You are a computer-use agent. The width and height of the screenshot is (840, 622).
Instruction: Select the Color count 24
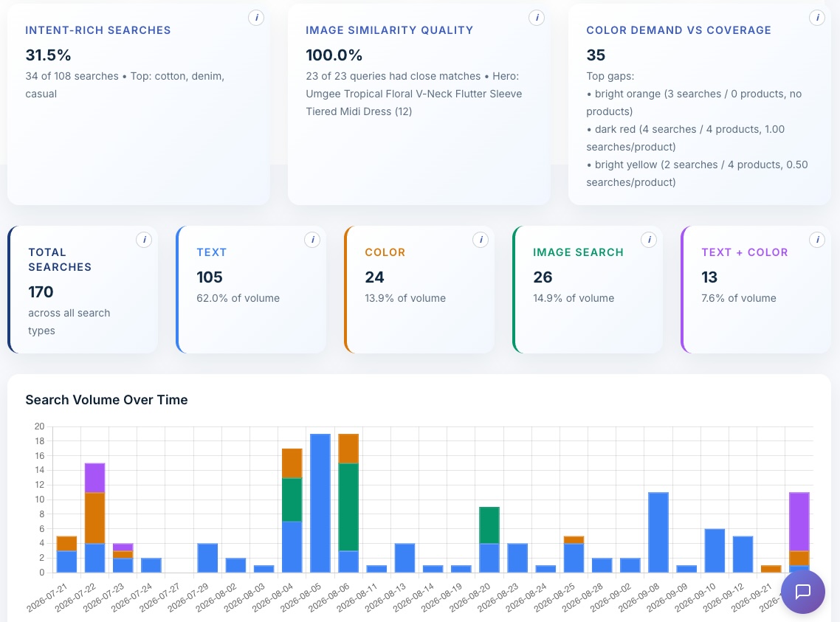[x=374, y=277]
